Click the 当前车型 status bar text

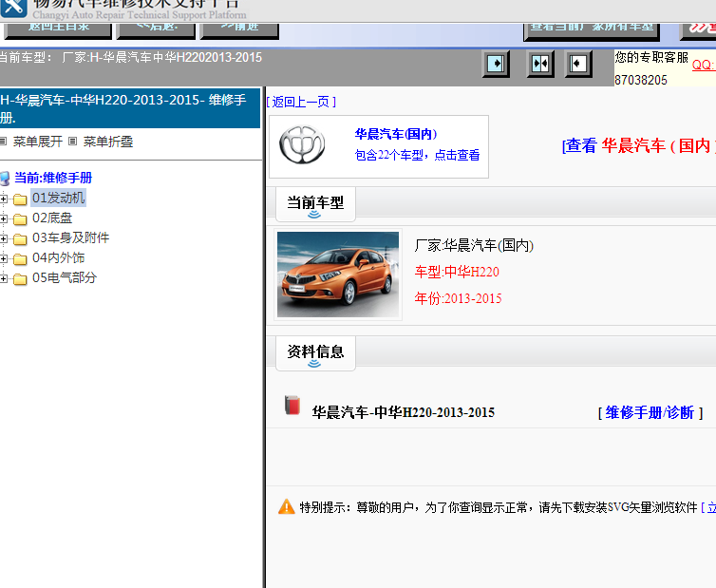131,58
